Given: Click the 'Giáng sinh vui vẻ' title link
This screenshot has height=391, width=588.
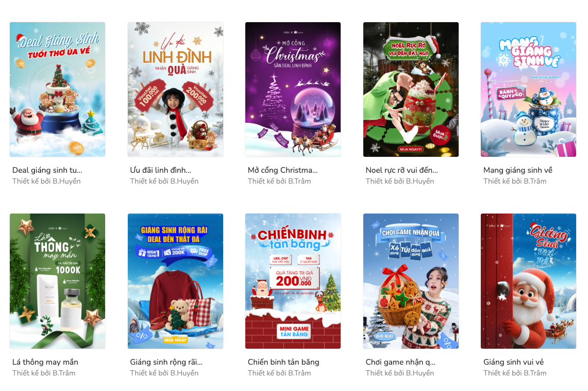Looking at the screenshot, I should click(x=513, y=362).
